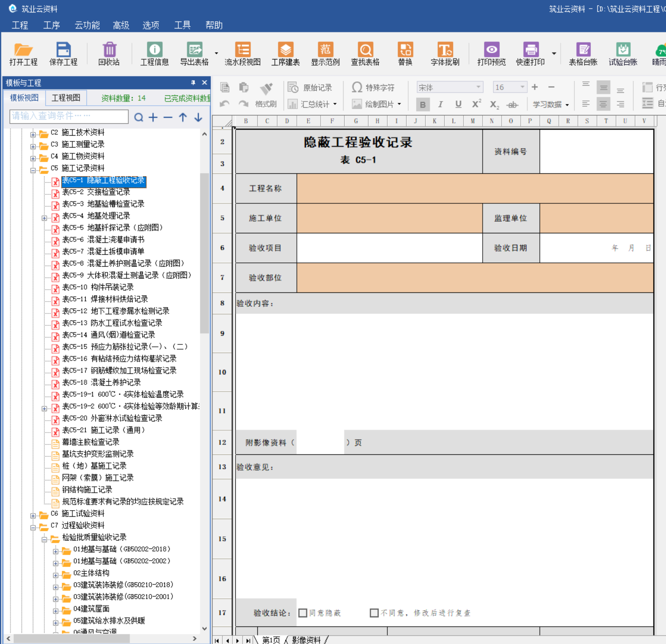
Task: Toggle bold formatting button
Action: click(423, 104)
